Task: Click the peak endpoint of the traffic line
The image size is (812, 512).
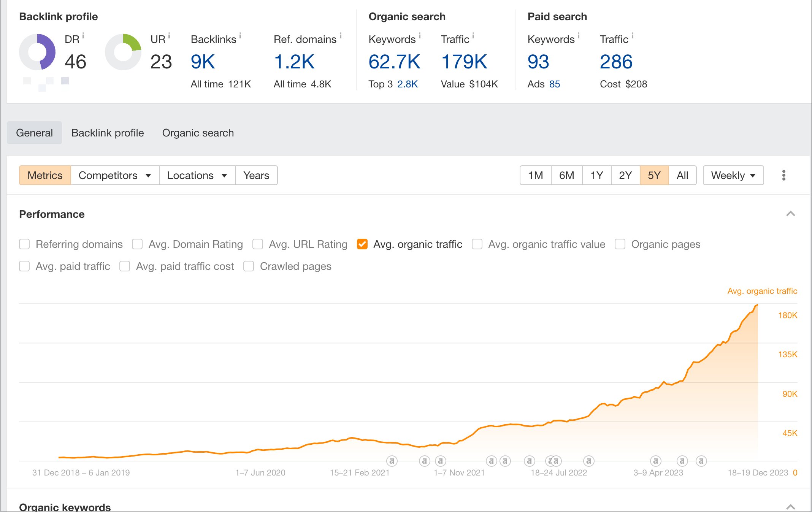Action: [757, 305]
